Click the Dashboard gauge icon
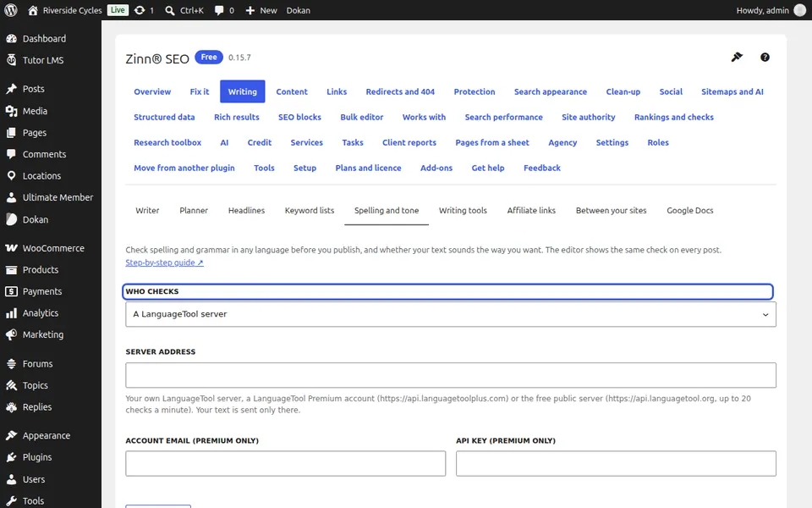The height and width of the screenshot is (508, 812). click(x=11, y=38)
